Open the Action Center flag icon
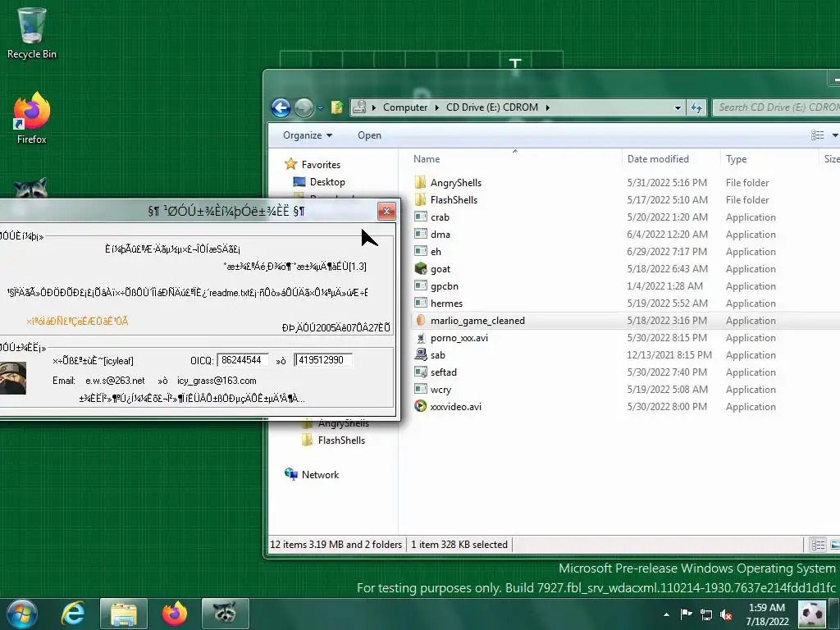 (687, 614)
